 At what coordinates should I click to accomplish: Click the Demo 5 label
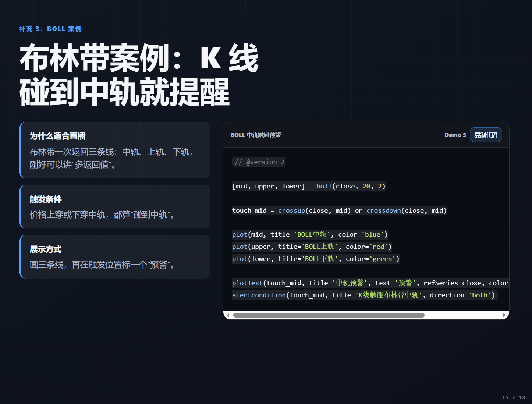(455, 135)
